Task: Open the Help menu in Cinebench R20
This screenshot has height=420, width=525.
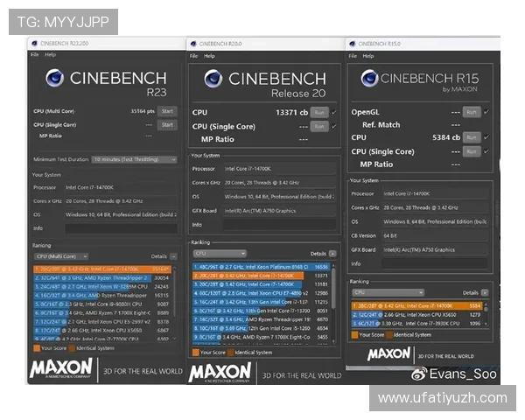Action: [x=209, y=56]
